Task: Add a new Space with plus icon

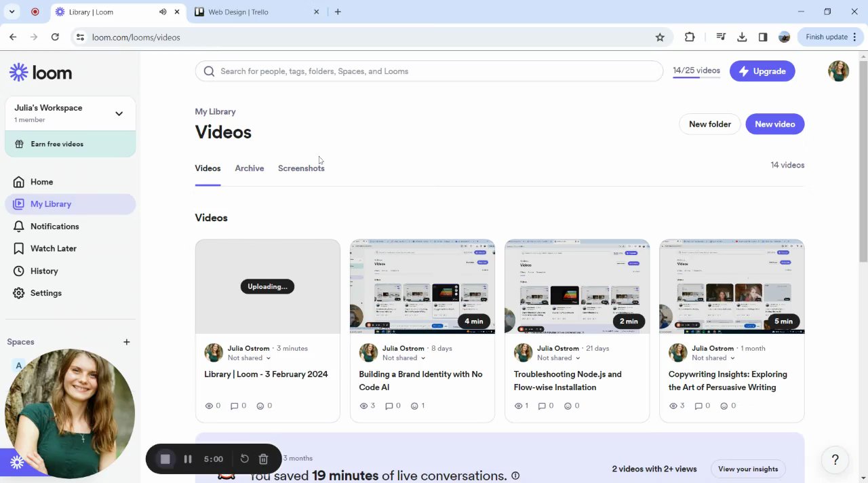Action: pos(126,342)
